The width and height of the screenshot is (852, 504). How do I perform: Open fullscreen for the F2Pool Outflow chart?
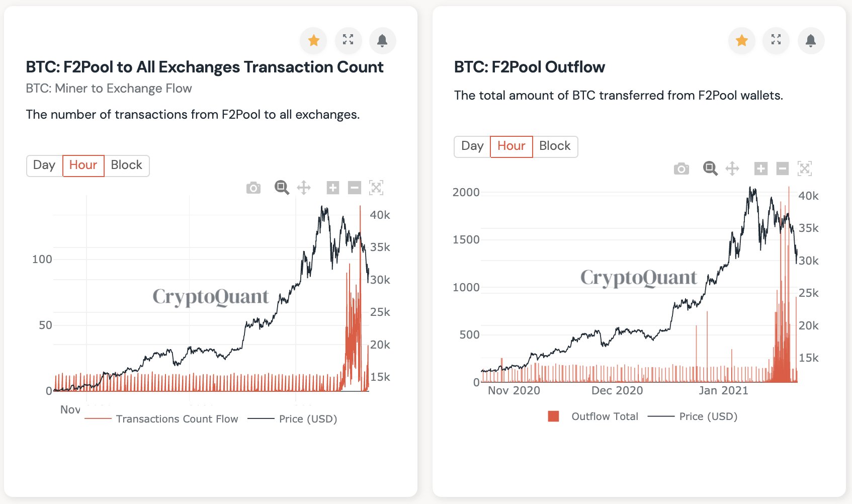pyautogui.click(x=776, y=41)
